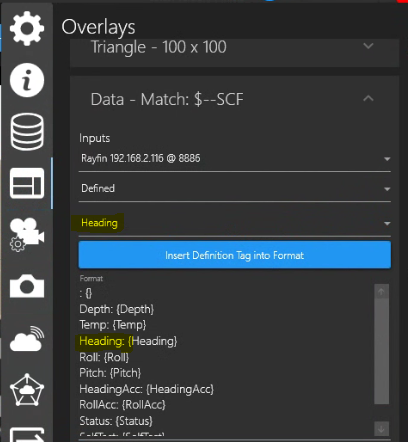This screenshot has width=408, height=442.
Task: Click the Format box scroll-up arrow
Action: tap(381, 292)
